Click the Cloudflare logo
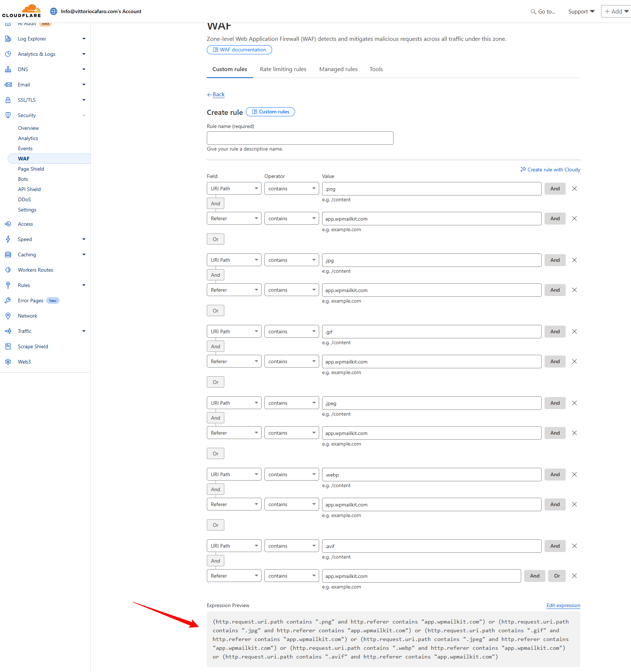 point(22,11)
